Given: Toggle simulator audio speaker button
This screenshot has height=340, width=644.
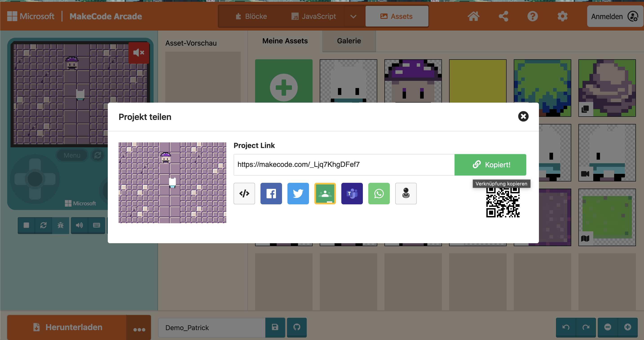Looking at the screenshot, I should 79,225.
